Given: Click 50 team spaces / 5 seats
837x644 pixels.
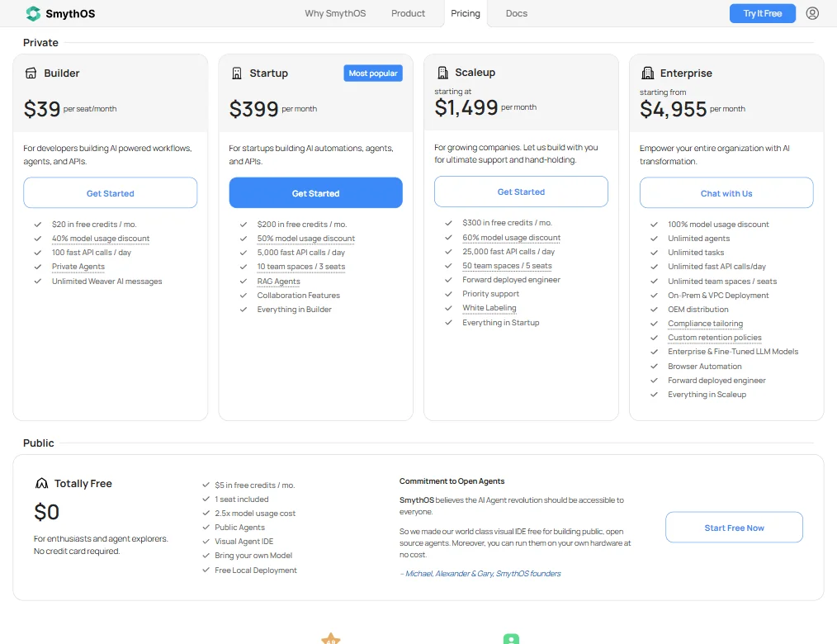Looking at the screenshot, I should point(507,265).
